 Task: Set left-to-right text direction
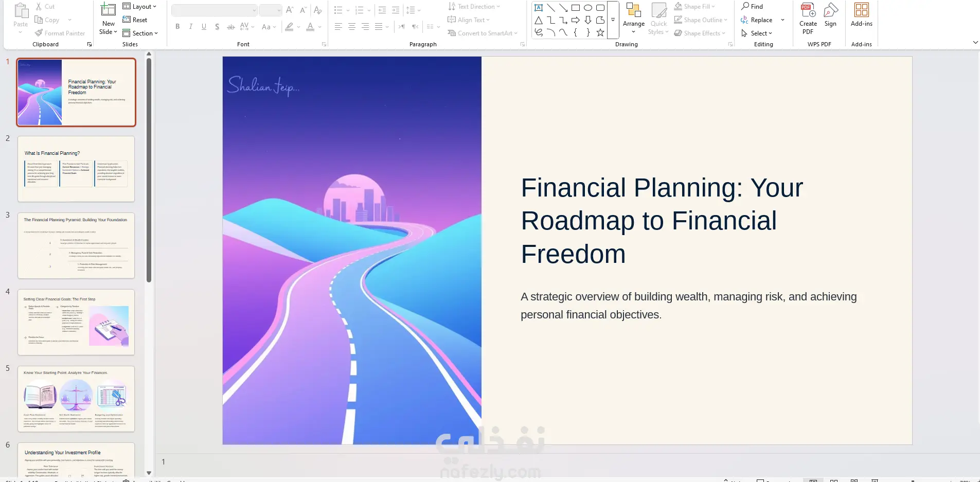point(402,27)
